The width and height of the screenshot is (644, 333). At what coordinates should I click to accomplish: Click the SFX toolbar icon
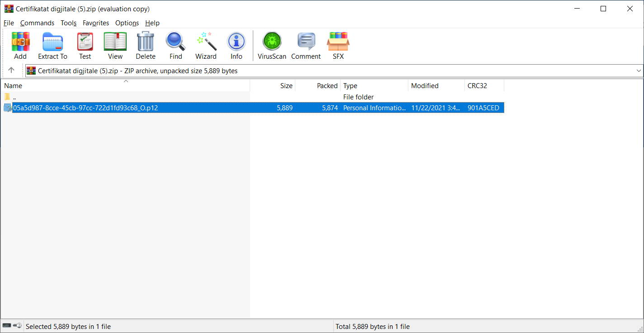point(338,42)
